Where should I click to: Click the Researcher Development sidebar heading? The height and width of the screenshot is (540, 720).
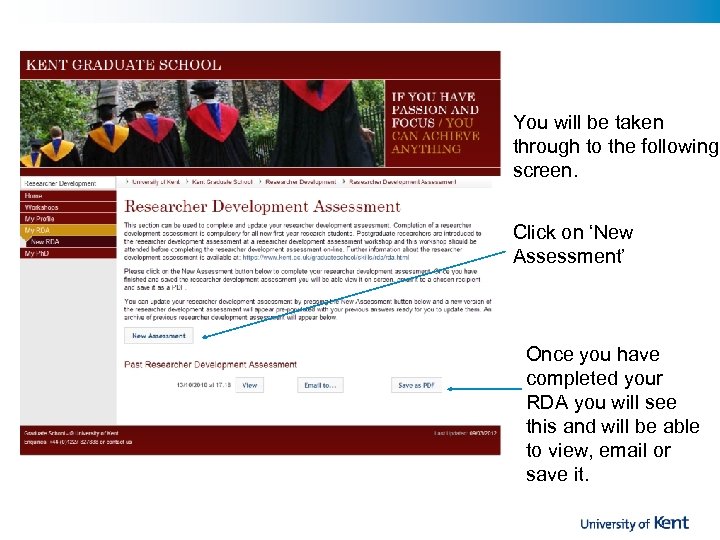(x=60, y=184)
